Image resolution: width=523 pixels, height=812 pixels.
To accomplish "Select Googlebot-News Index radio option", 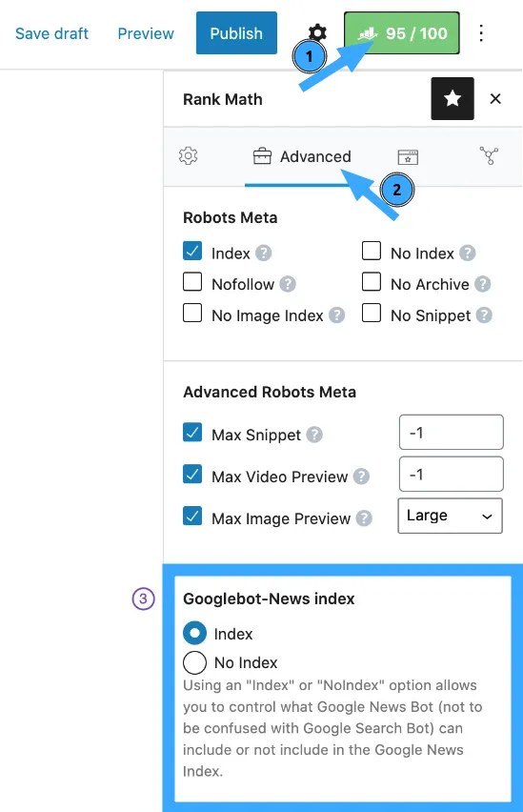I will coord(194,633).
